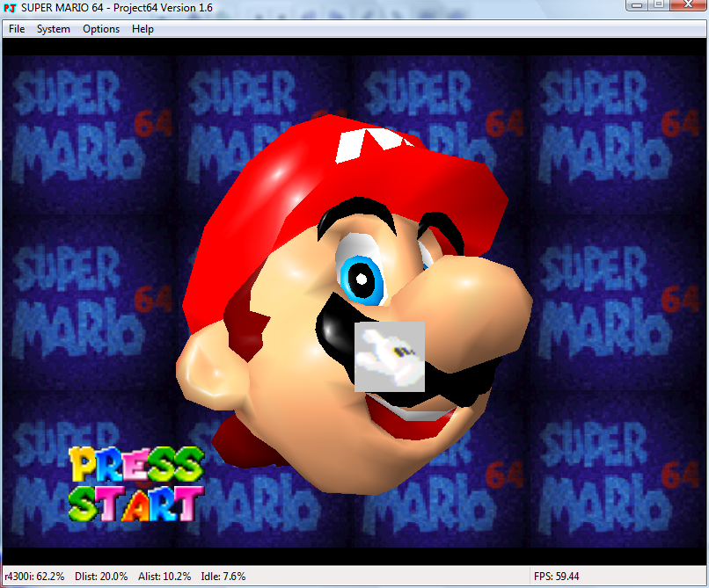The image size is (709, 588).
Task: Click the rainbow Press Start logo
Action: point(136,483)
